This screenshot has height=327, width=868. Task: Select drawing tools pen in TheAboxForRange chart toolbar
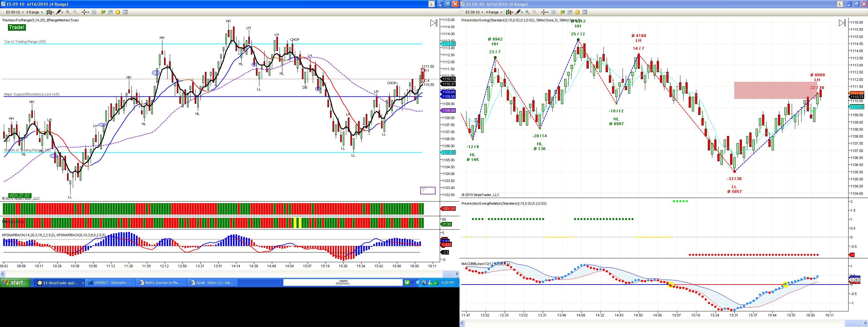pyautogui.click(x=59, y=12)
